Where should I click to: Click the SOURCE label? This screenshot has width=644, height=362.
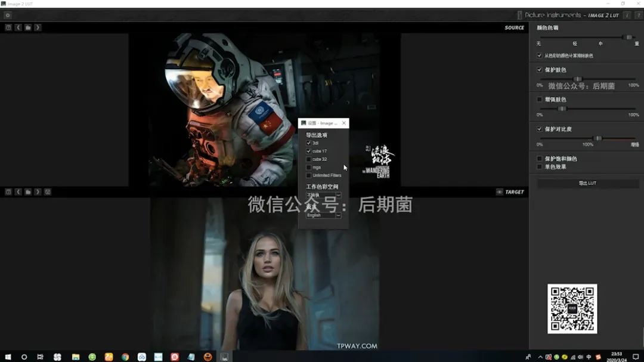pos(514,27)
